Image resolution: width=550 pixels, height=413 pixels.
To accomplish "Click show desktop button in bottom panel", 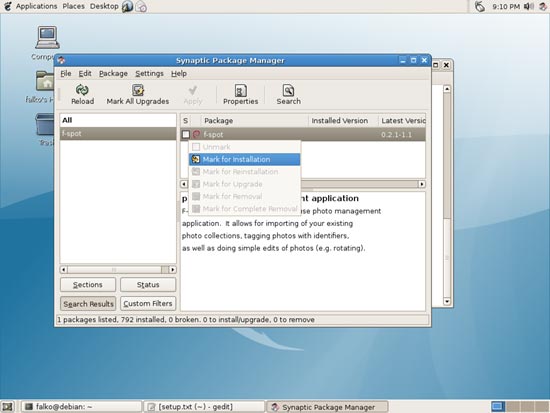I will pyautogui.click(x=7, y=407).
